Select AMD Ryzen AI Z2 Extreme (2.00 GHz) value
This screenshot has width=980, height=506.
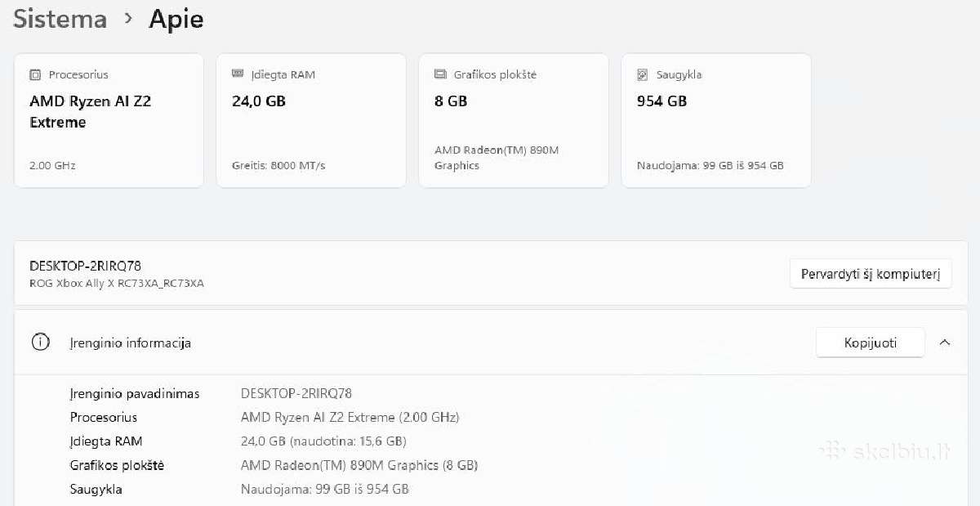[x=350, y=417]
